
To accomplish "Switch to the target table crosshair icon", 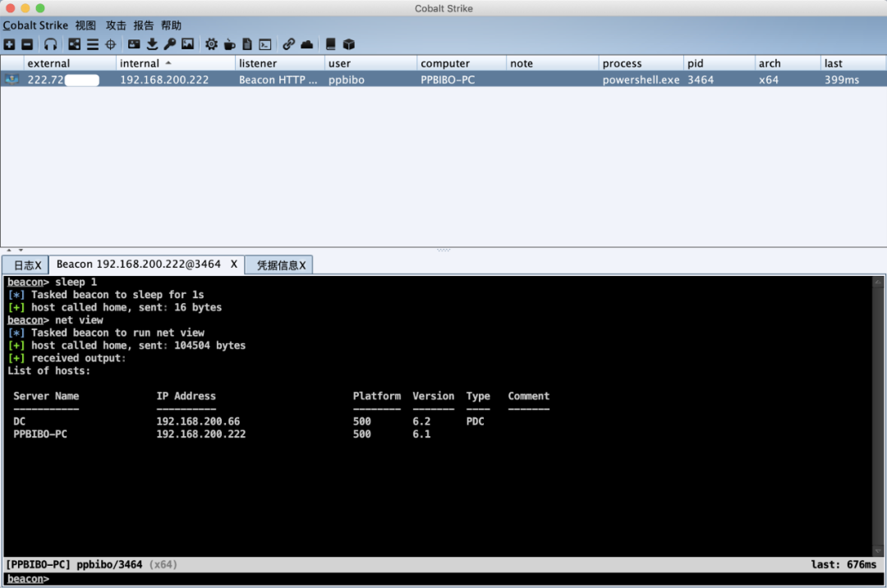I will [x=110, y=44].
